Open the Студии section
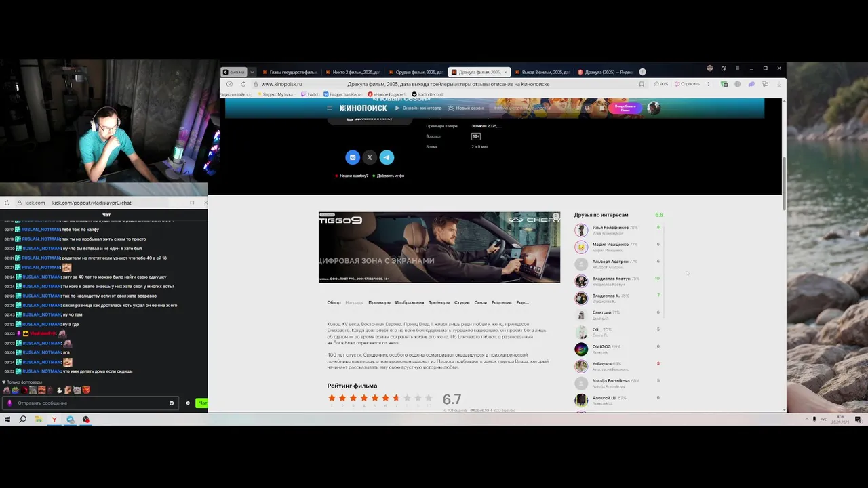This screenshot has height=488, width=868. [462, 302]
